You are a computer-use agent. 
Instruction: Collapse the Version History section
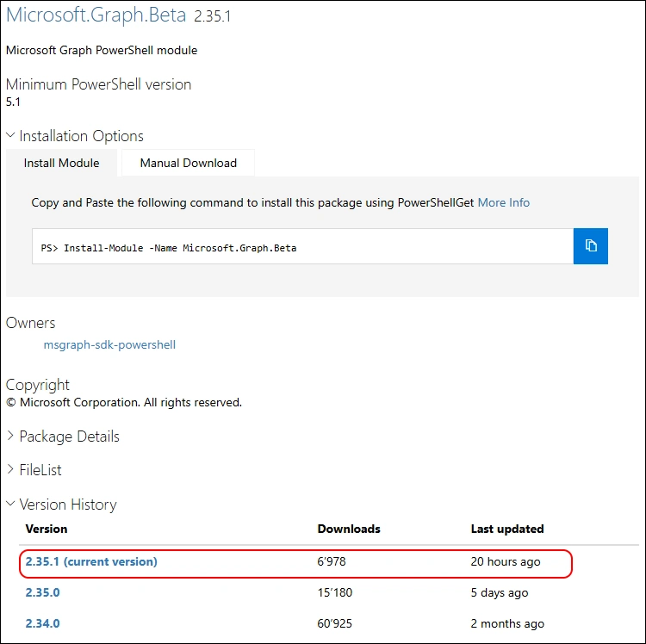pos(67,505)
